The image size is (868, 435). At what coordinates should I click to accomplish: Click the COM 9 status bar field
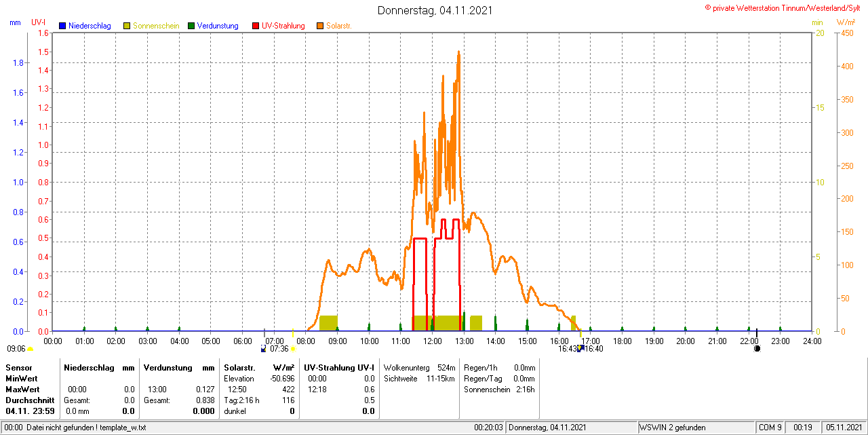pyautogui.click(x=770, y=428)
